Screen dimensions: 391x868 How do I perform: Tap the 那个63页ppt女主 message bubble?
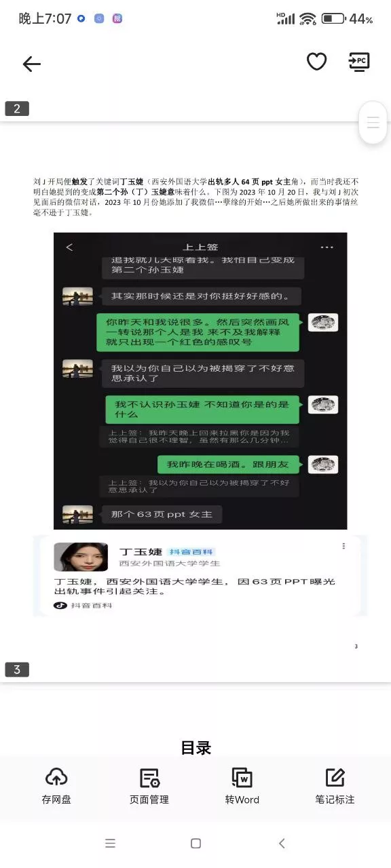coord(162,514)
